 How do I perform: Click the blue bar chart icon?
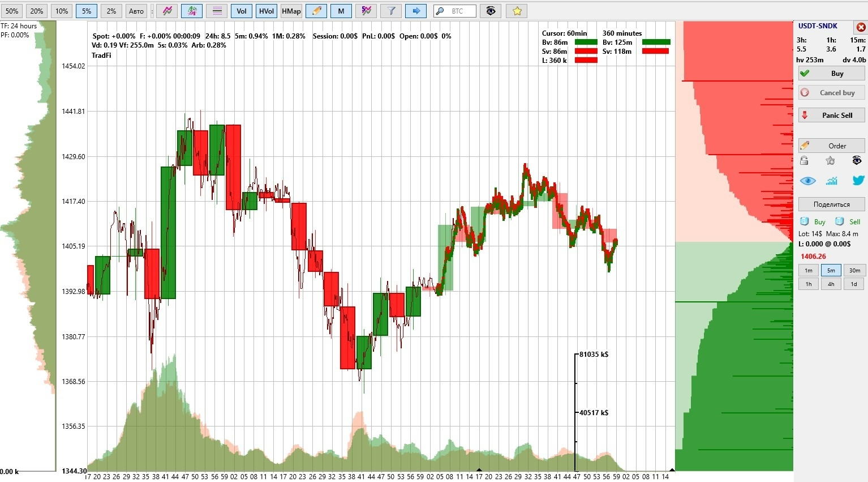(832, 181)
